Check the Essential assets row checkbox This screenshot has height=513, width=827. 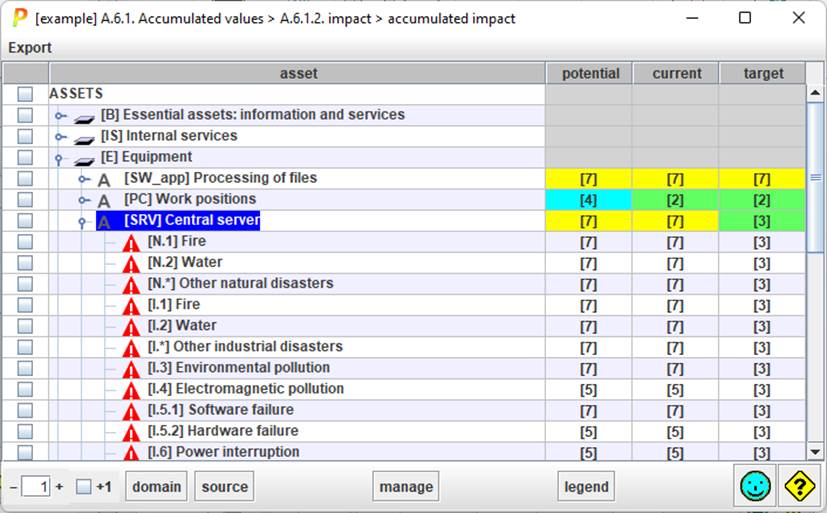(25, 115)
